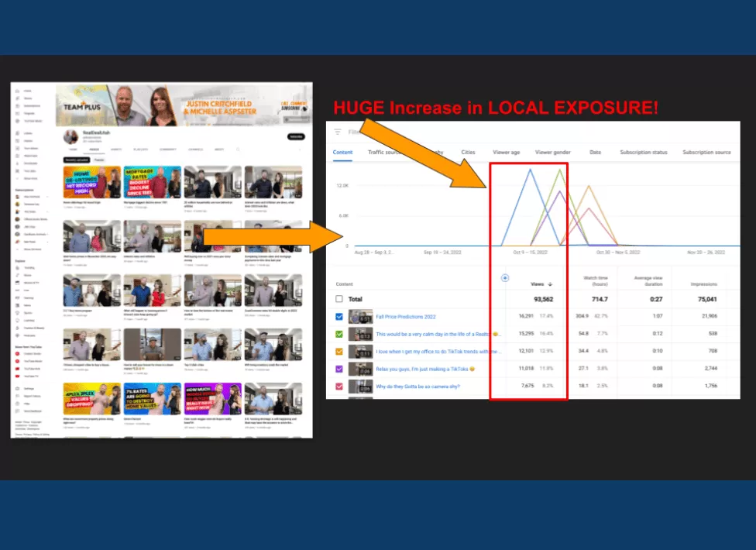Click the blue plus add-metric icon
Viewport: 756px width, 550px height.
(x=505, y=277)
